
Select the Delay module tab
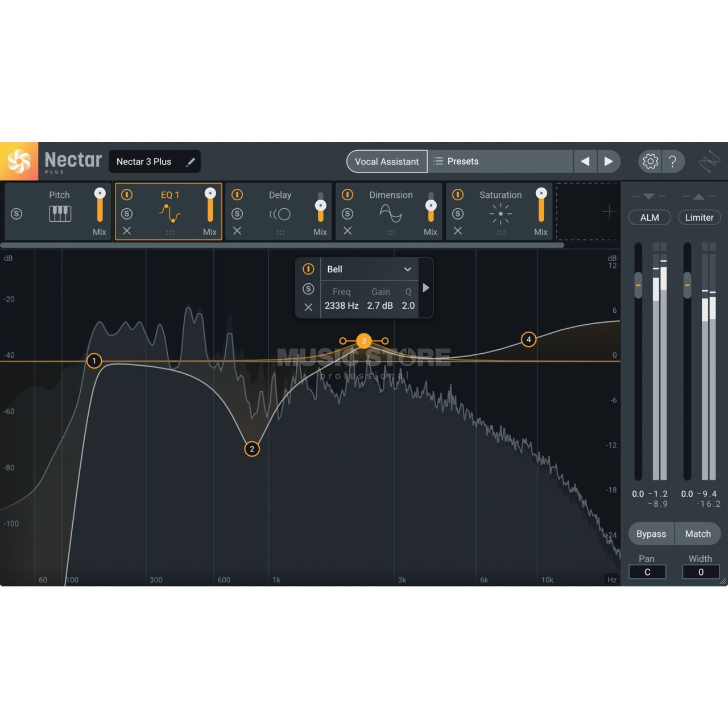280,195
